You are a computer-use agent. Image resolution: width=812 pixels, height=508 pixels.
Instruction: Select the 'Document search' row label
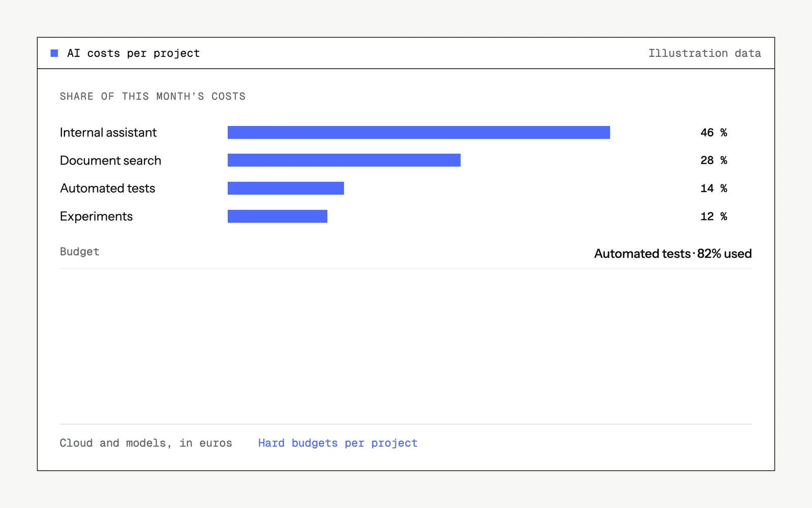(111, 161)
